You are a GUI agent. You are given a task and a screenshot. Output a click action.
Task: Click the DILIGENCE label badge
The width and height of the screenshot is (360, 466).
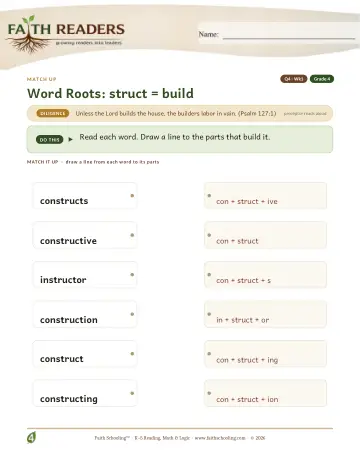coord(53,113)
